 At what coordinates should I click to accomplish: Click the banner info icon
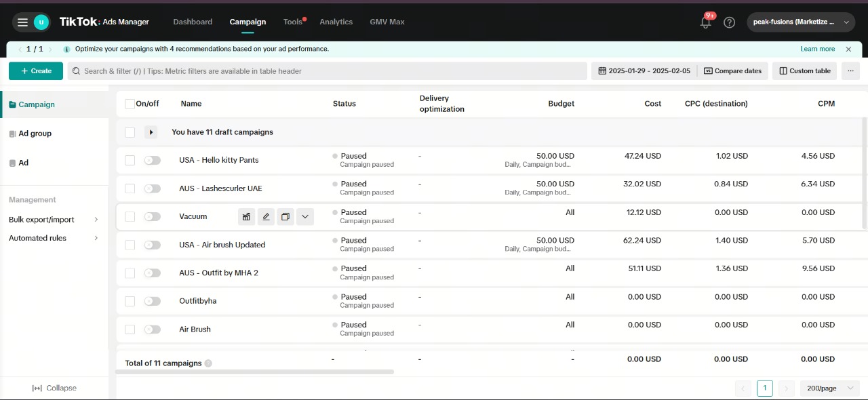tap(66, 49)
